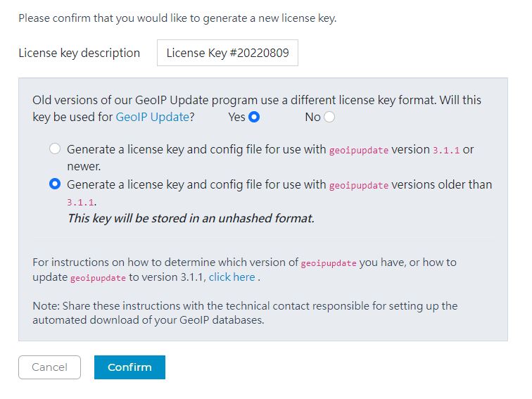Click the 'Note: Share these instructions' paragraph
This screenshot has height=399, width=532.
tap(245, 313)
